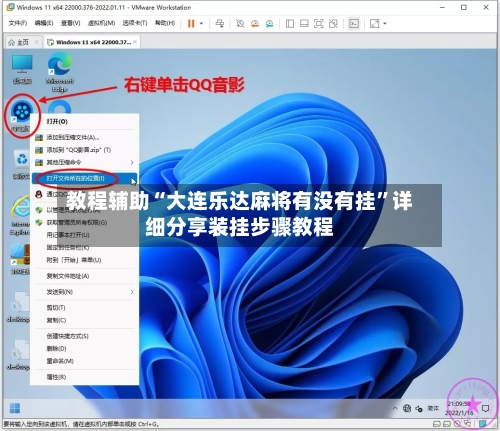
Task: Choose 获取管理员所有权限(G) in context menu
Action: click(x=84, y=222)
